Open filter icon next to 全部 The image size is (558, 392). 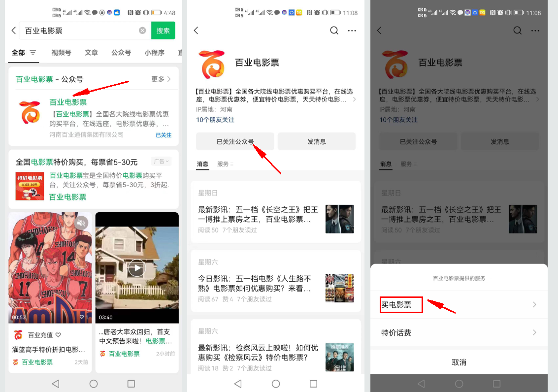[x=33, y=53]
